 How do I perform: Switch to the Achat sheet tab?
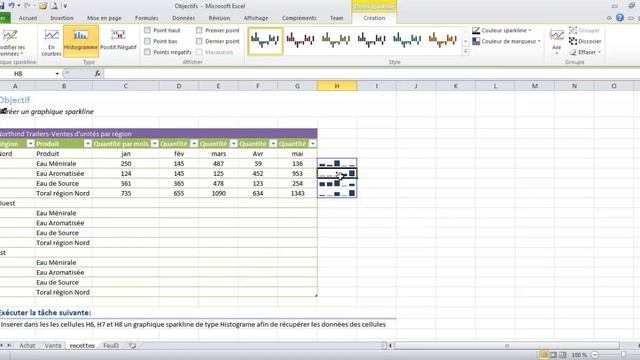click(27, 345)
